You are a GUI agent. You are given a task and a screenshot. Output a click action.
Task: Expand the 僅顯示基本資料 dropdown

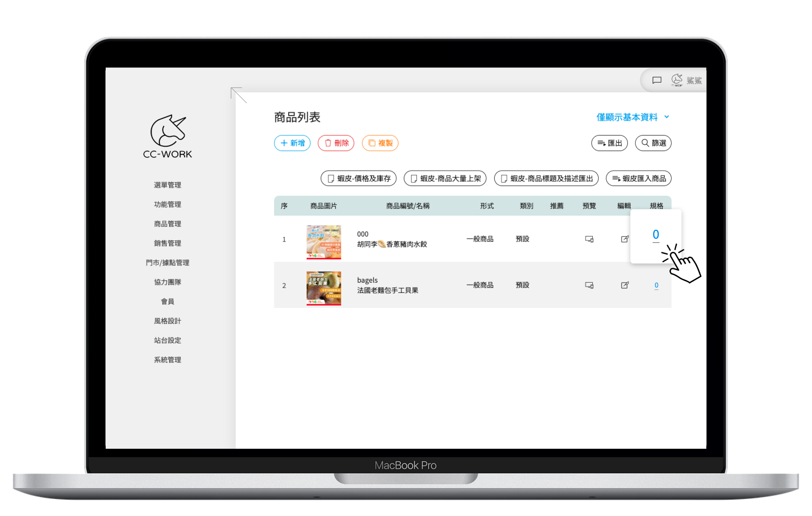[627, 117]
